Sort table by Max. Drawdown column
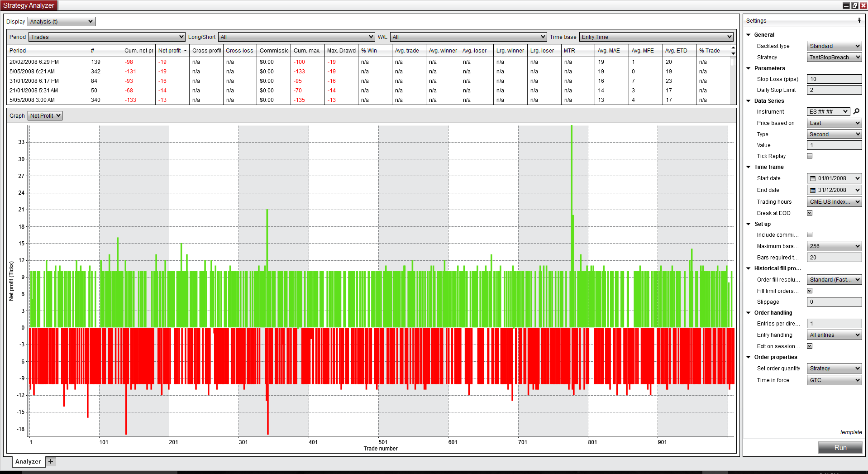Screen dimensions: 868x474 [x=341, y=51]
